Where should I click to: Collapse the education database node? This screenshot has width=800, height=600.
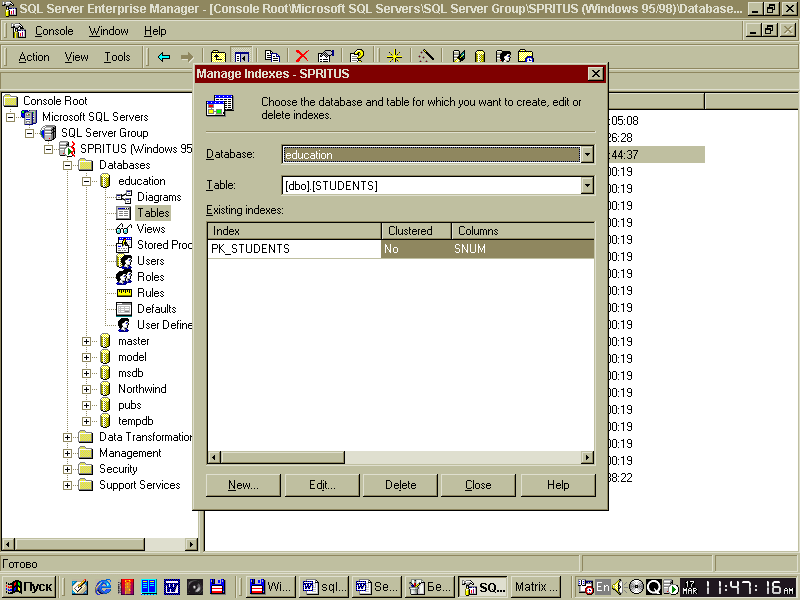[86, 181]
